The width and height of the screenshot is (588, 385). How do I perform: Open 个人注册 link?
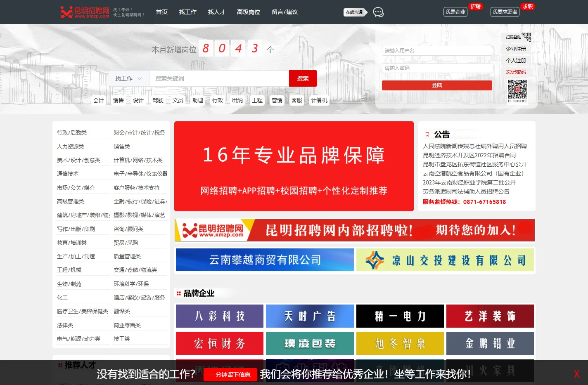coord(516,61)
